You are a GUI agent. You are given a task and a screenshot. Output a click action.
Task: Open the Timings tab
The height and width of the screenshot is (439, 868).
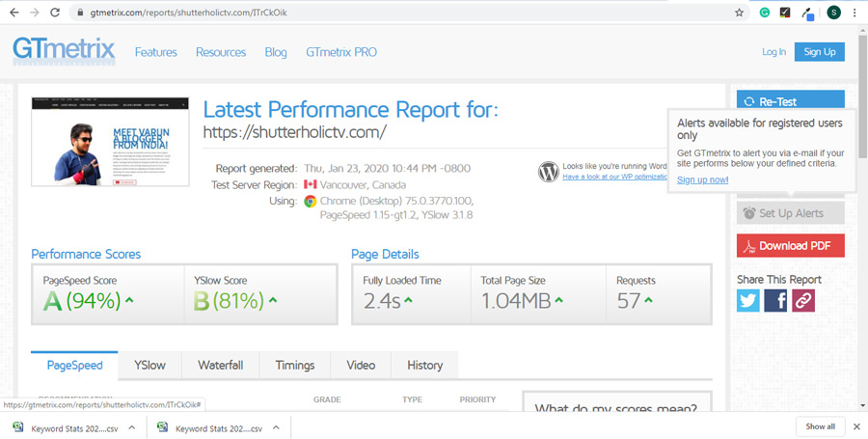pos(294,366)
